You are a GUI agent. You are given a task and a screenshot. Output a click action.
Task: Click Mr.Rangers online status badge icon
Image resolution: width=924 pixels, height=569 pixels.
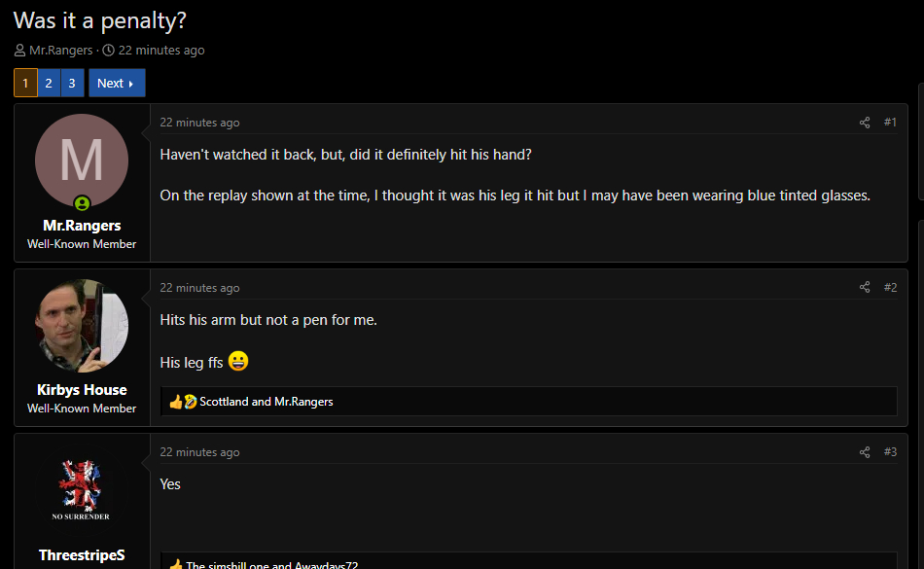click(83, 203)
